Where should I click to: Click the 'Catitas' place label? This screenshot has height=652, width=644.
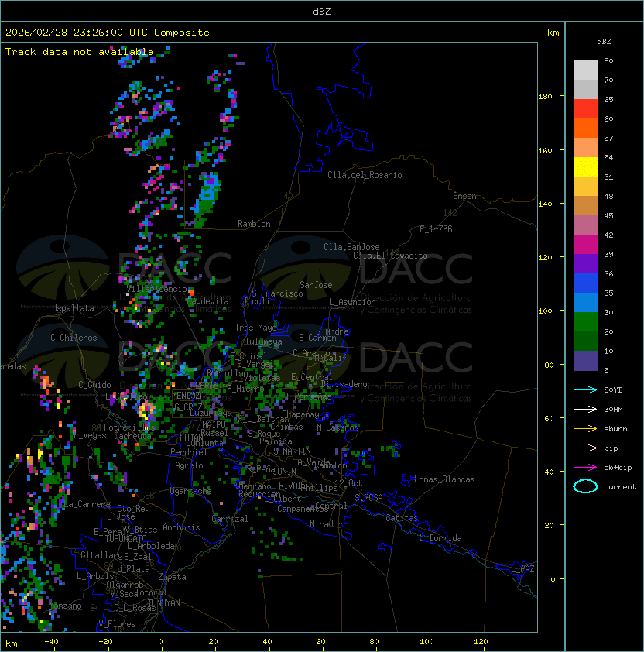click(402, 518)
